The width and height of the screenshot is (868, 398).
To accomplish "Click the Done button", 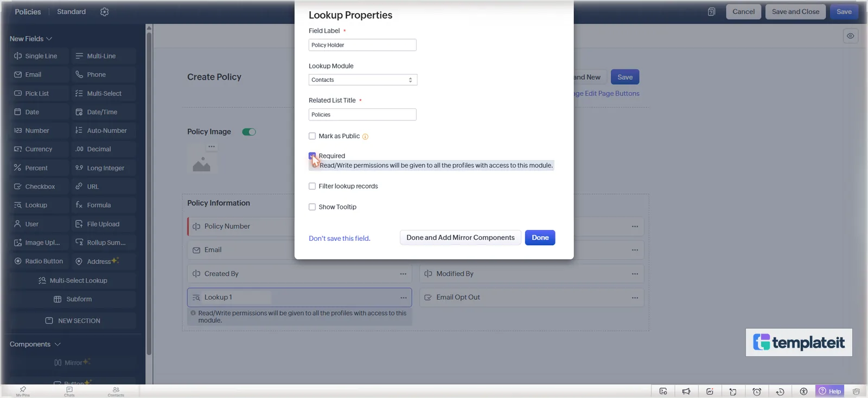I will point(540,237).
